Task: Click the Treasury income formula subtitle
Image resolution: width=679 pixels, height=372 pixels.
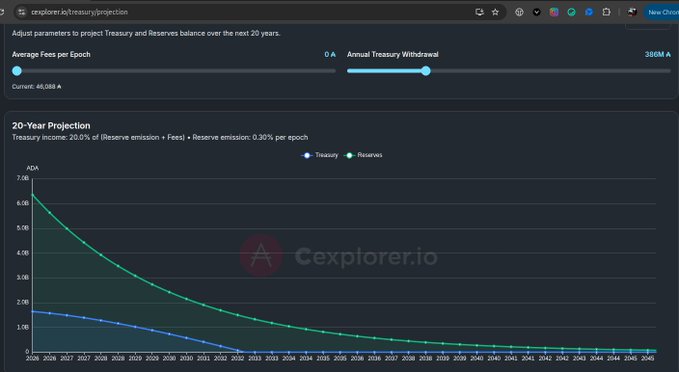Action: 160,137
